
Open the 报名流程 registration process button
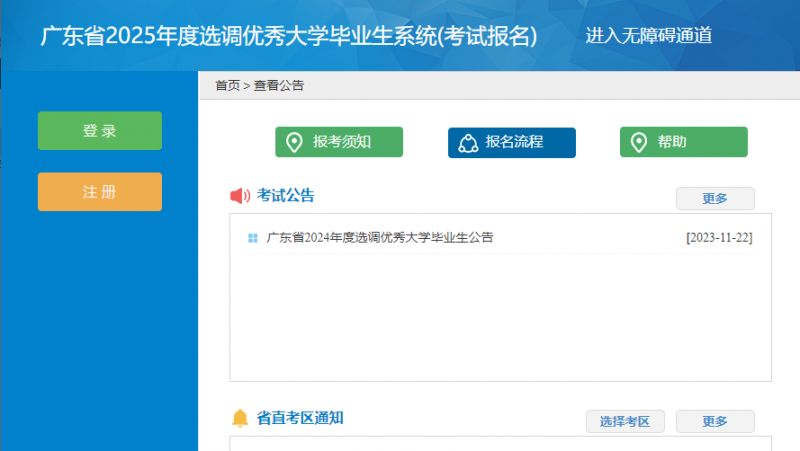512,142
